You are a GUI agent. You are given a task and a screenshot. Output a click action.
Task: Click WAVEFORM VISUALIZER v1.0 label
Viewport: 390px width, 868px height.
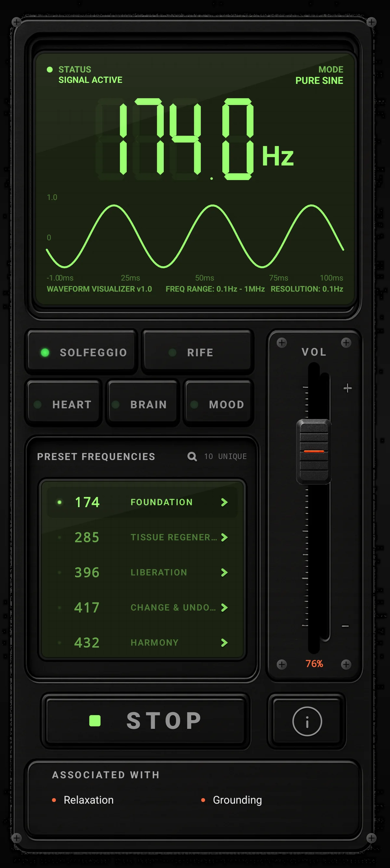pos(99,289)
